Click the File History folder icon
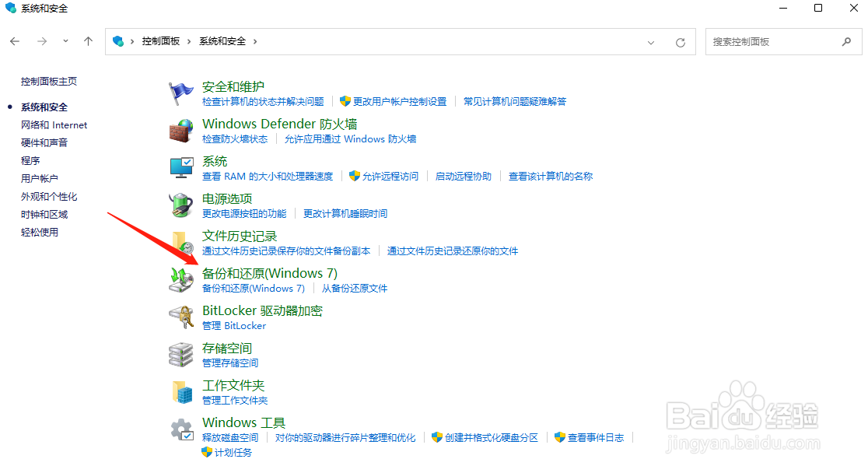 (182, 243)
